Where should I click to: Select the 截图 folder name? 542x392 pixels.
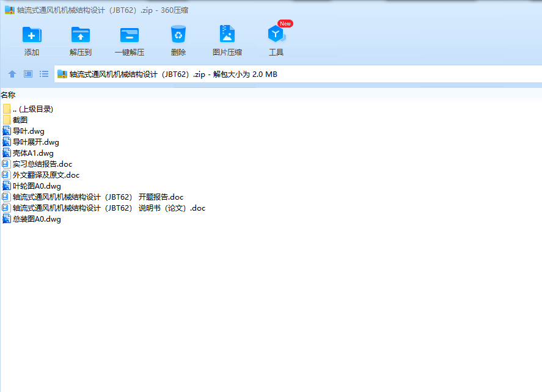click(20, 120)
